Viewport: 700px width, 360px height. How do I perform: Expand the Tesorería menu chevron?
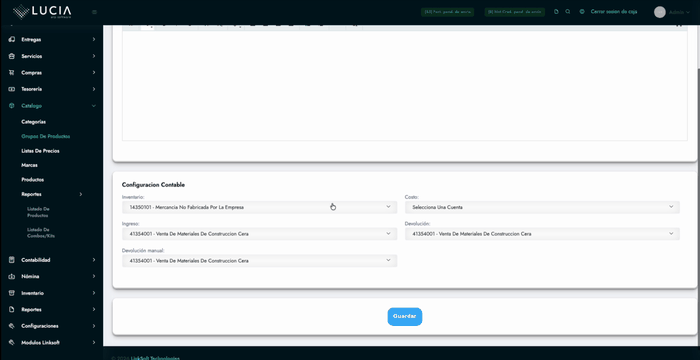(94, 89)
